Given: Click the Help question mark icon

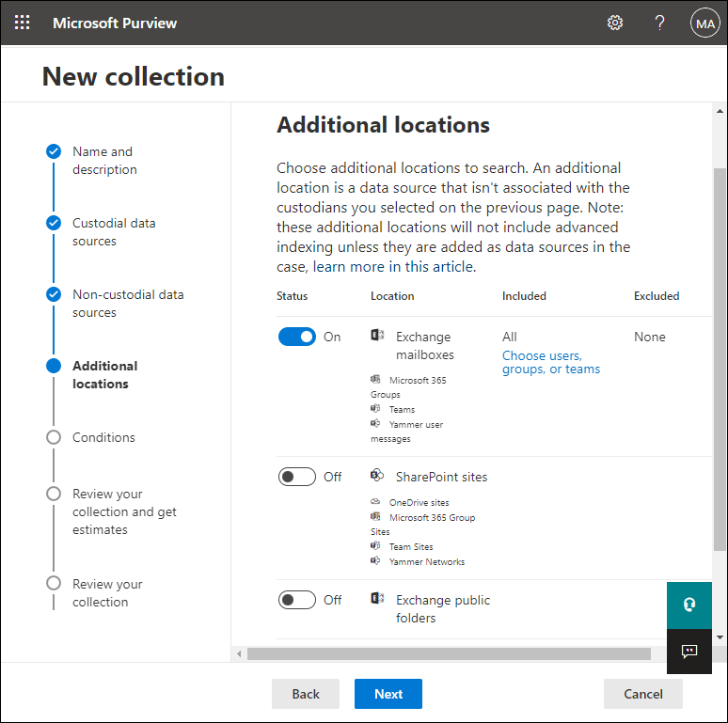Looking at the screenshot, I should coord(659,23).
